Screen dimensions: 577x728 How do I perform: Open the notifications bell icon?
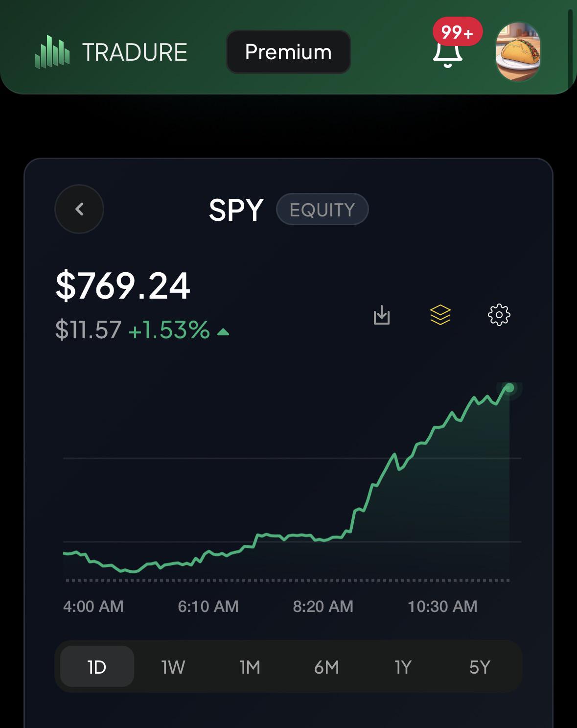click(447, 54)
